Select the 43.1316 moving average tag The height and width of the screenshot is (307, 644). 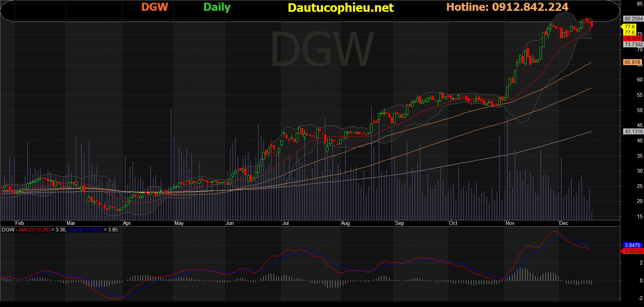coord(634,132)
